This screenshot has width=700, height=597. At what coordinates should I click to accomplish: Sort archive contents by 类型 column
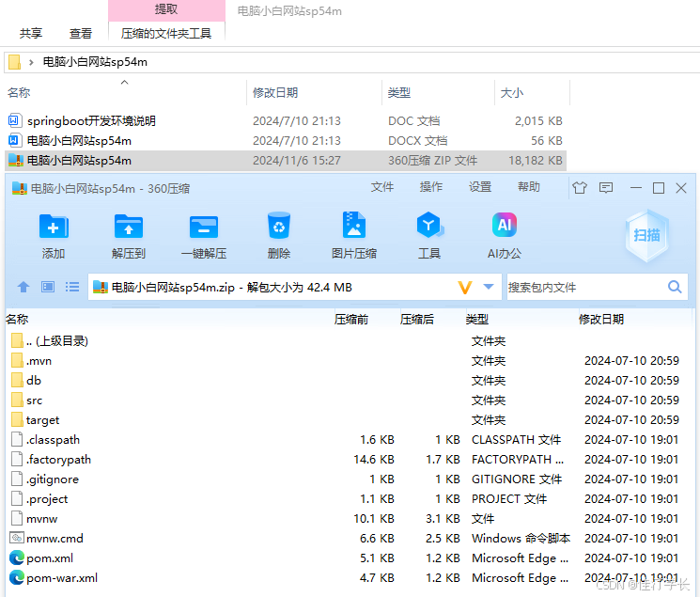[x=477, y=319]
